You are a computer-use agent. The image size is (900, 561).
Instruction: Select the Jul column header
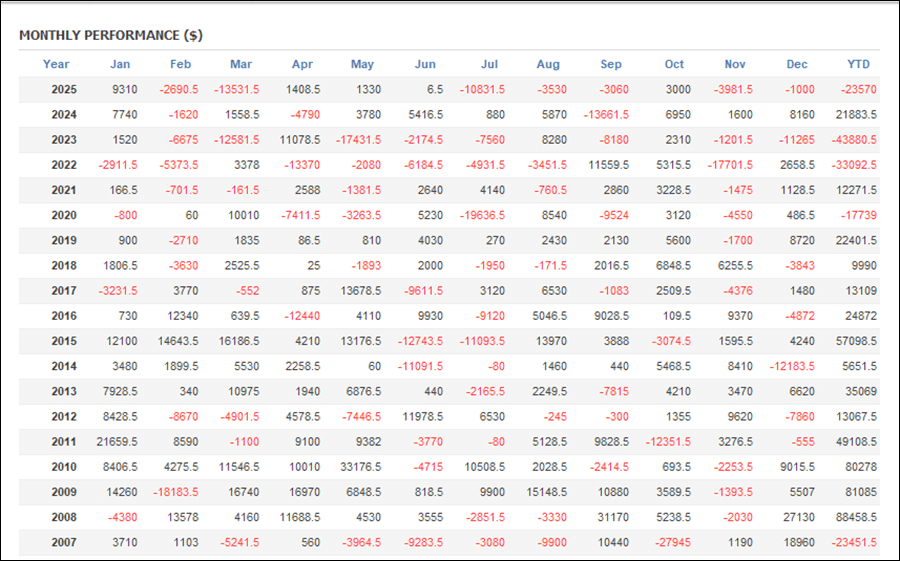coord(488,64)
